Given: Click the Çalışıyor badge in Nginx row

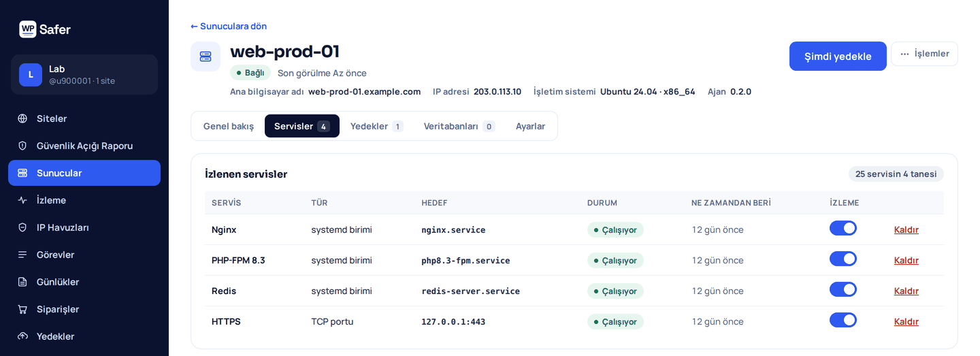Looking at the screenshot, I should tap(615, 229).
